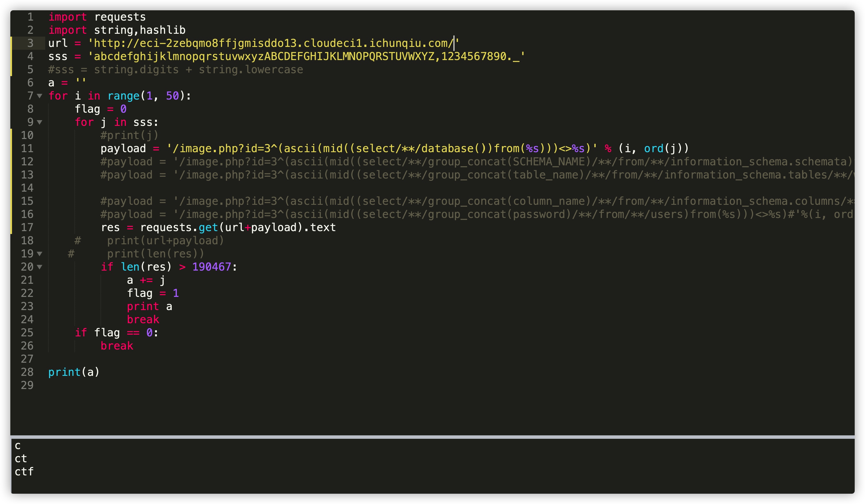Viewport: 865px width, 504px height.
Task: Click the 'ct' line in the output panel
Action: [x=21, y=459]
